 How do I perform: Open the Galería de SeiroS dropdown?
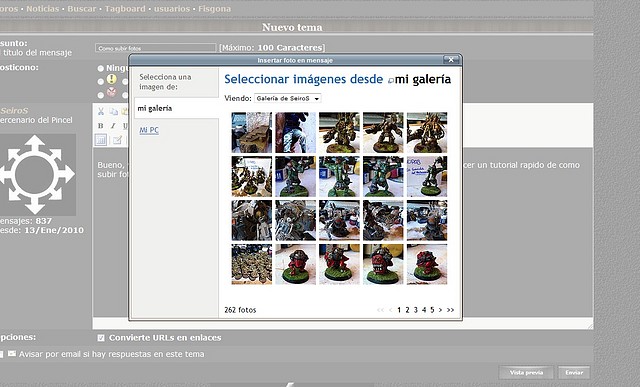pos(288,98)
